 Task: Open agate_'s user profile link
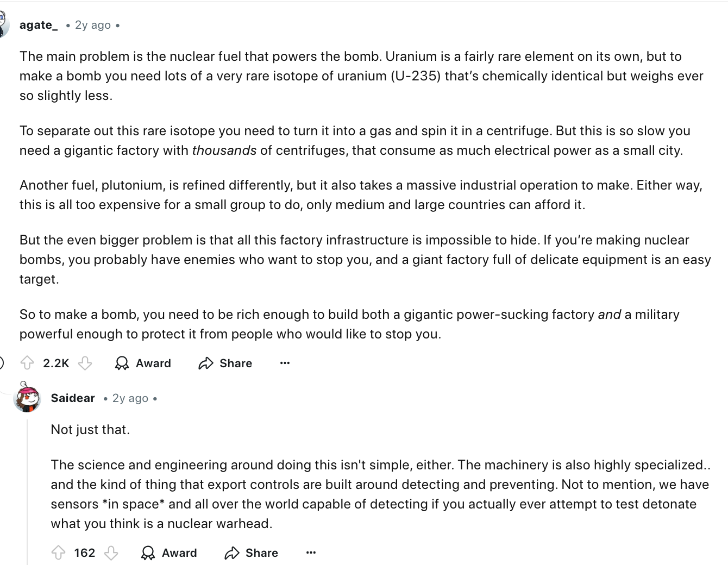39,25
